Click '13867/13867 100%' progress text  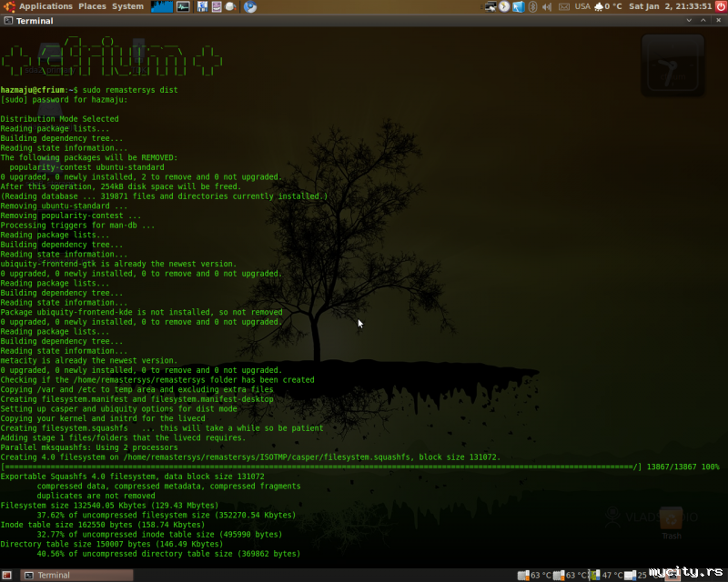coord(683,467)
